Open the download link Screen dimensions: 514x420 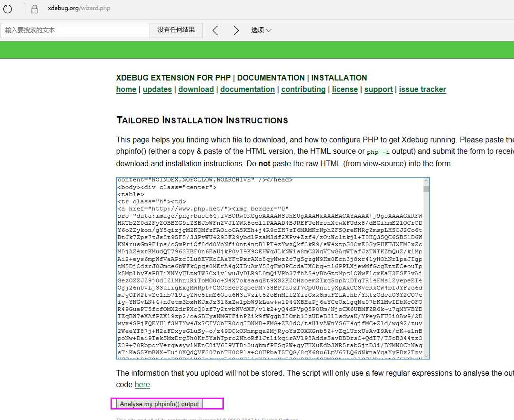(x=196, y=90)
